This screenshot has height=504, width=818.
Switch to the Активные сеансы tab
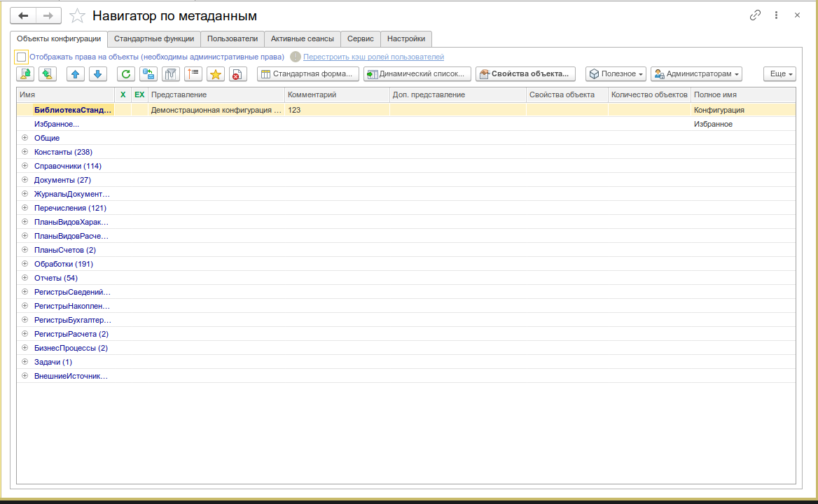point(302,38)
